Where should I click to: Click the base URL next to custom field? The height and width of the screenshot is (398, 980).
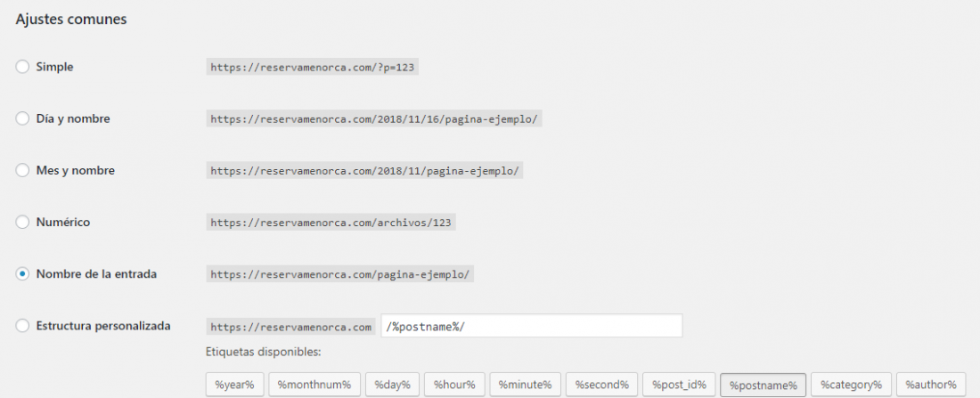click(290, 327)
